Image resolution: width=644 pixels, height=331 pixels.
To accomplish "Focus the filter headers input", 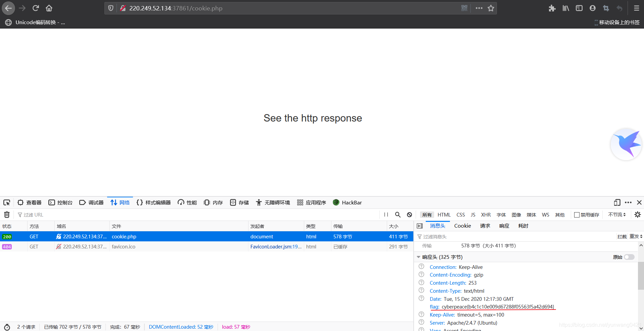I will point(515,237).
